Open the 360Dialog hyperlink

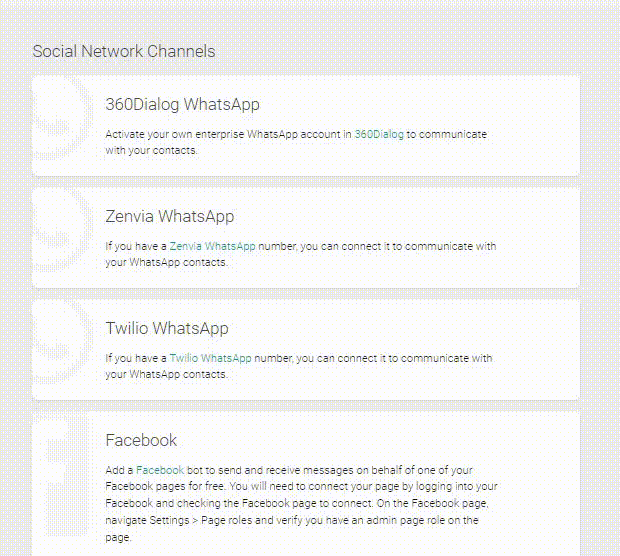tap(379, 133)
